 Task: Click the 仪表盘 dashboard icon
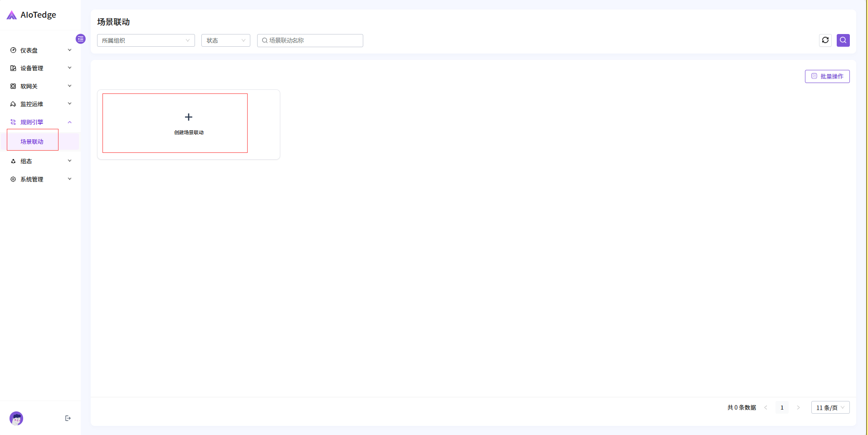13,50
